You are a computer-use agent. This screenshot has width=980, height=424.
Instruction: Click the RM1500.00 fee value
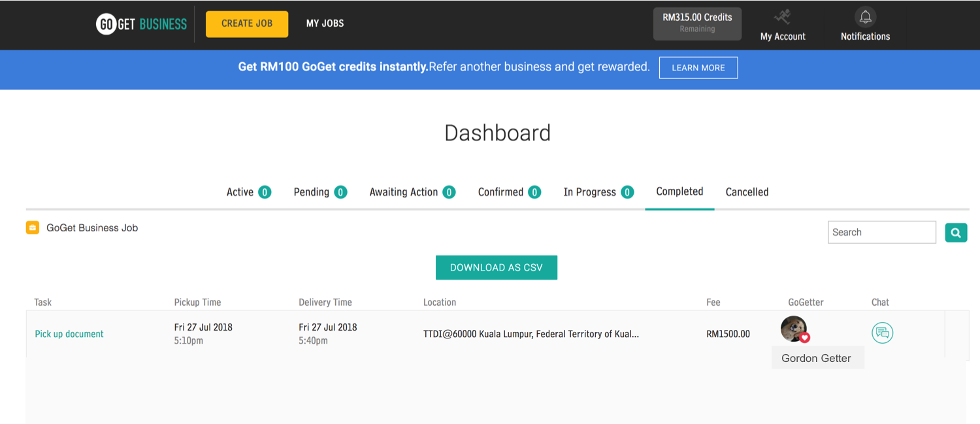pos(728,334)
